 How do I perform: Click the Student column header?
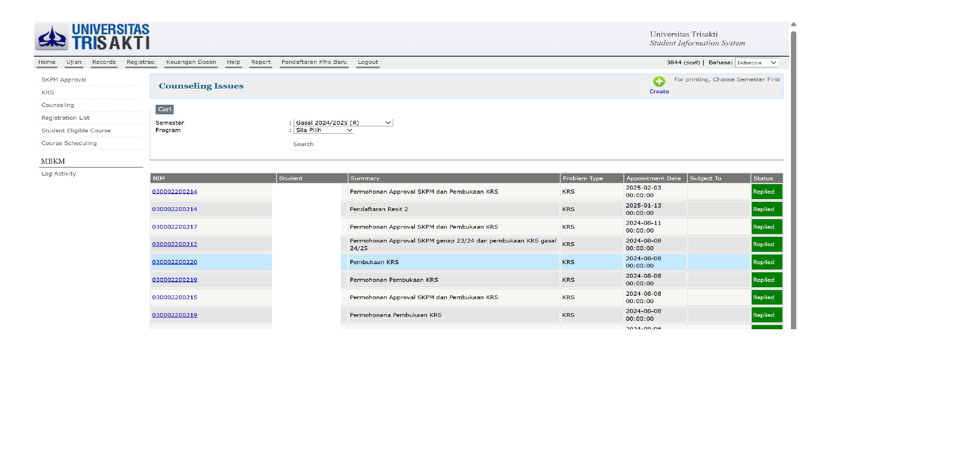pos(312,178)
